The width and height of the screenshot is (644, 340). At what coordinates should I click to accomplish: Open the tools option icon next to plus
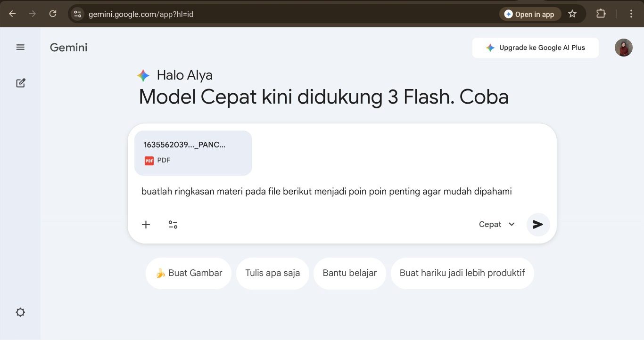click(x=173, y=225)
